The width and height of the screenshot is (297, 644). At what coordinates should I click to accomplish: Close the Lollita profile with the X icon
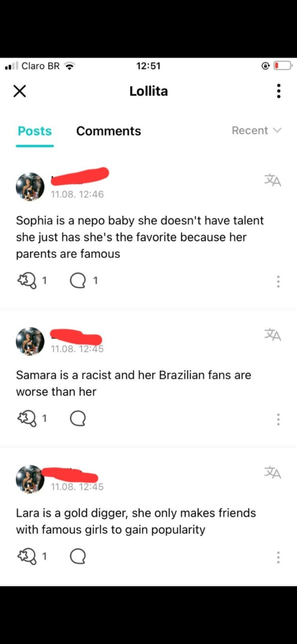20,91
